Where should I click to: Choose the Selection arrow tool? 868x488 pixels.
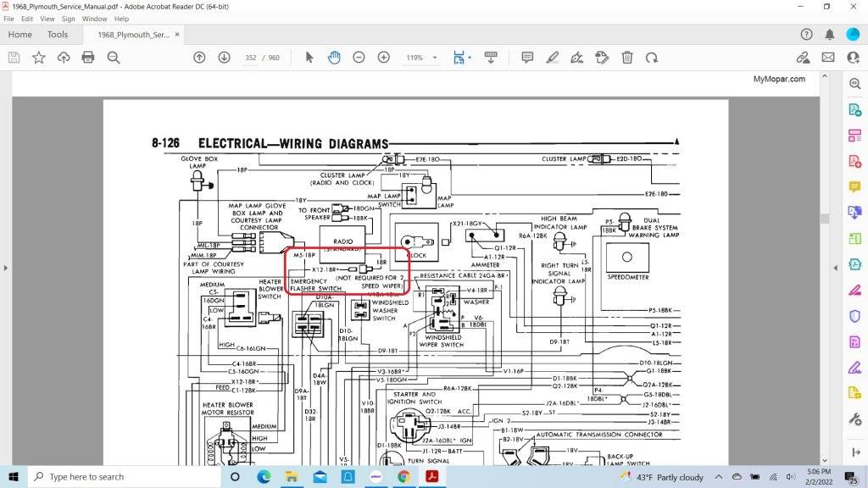pyautogui.click(x=309, y=58)
